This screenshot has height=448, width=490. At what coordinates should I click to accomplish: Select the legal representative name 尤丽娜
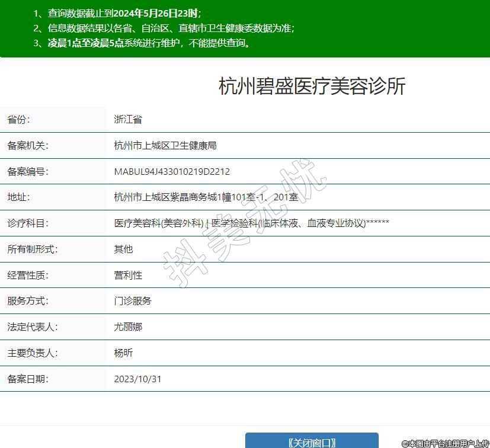tap(128, 327)
